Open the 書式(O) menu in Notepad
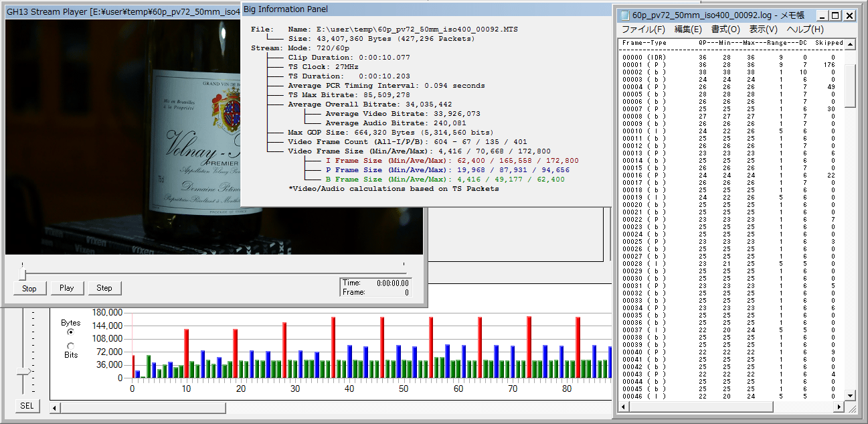 (725, 29)
